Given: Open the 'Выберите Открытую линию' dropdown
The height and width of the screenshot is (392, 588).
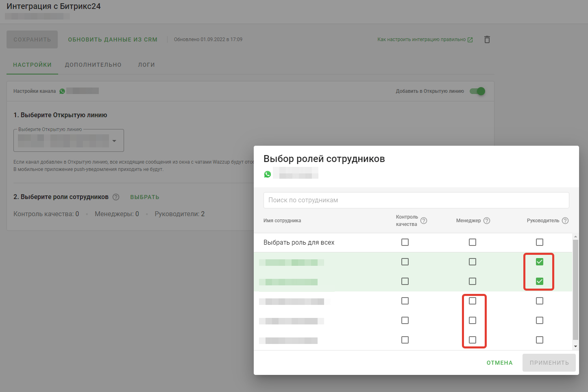Looking at the screenshot, I should [x=69, y=140].
